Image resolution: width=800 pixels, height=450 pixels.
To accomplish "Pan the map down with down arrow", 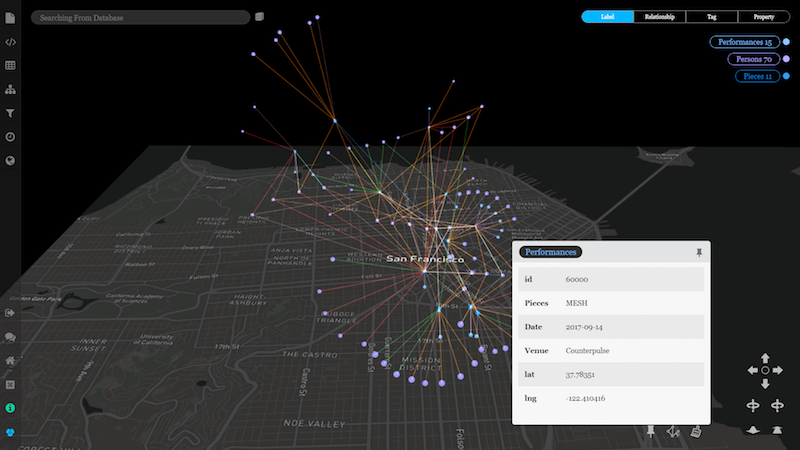I will coord(765,384).
